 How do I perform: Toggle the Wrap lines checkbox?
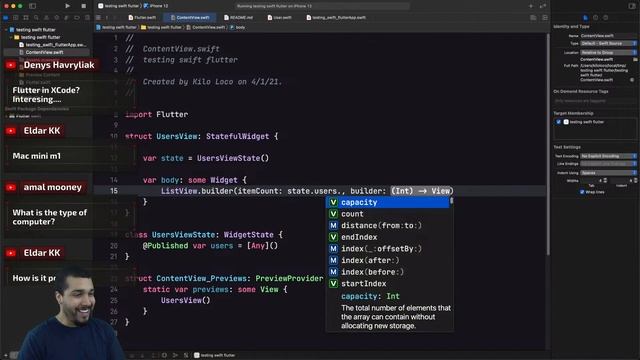click(x=582, y=192)
